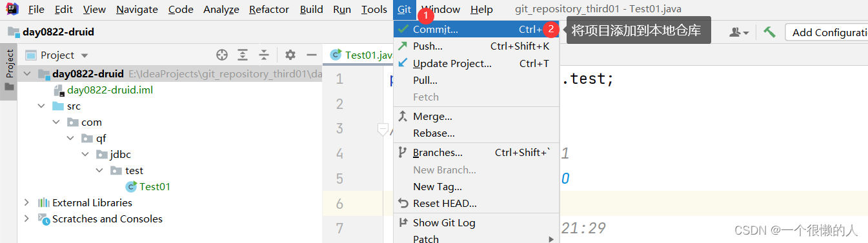Expand Scratches and Consoles node
This screenshot has height=243, width=868.
[x=26, y=219]
